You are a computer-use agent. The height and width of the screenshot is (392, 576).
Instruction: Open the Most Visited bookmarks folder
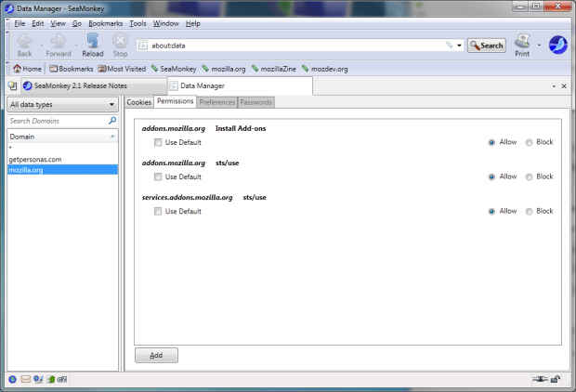pyautogui.click(x=122, y=69)
